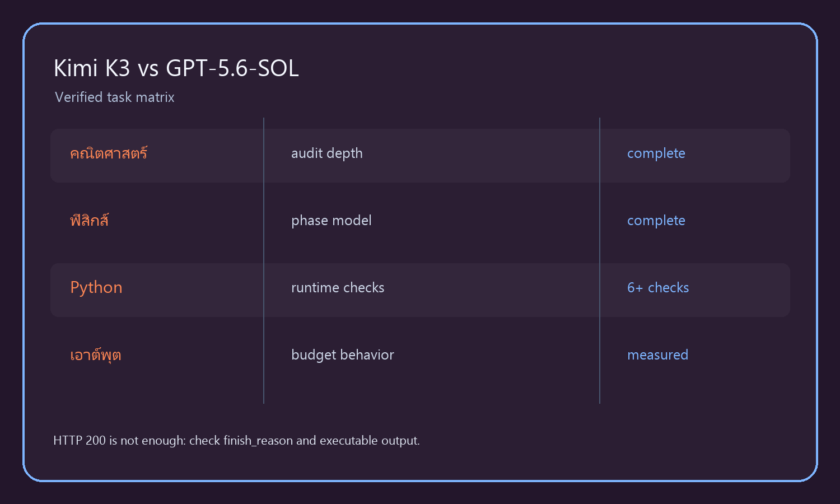The image size is (840, 504).
Task: Click the measured status value
Action: click(657, 355)
